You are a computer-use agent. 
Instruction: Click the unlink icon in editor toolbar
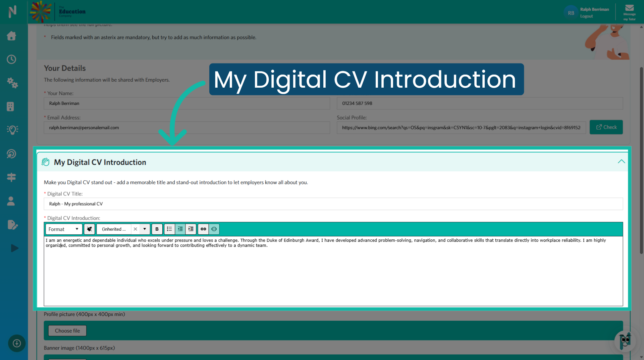(214, 229)
